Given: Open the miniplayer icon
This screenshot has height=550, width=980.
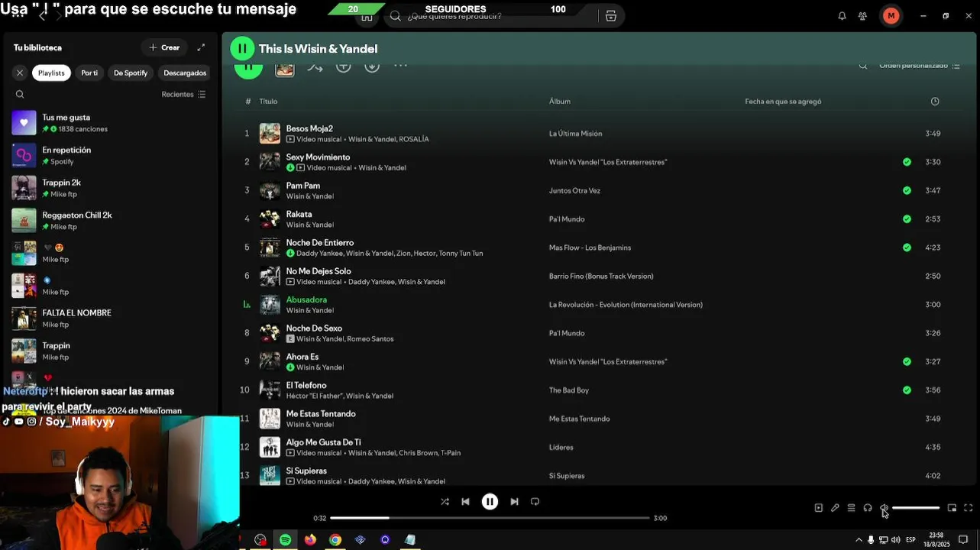Looking at the screenshot, I should click(952, 508).
